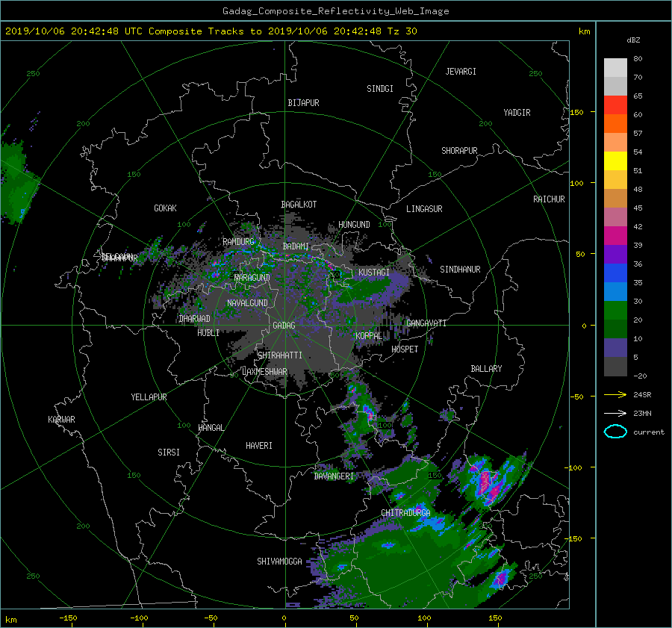
Task: Click the KARWAR city label
Action: (61, 420)
